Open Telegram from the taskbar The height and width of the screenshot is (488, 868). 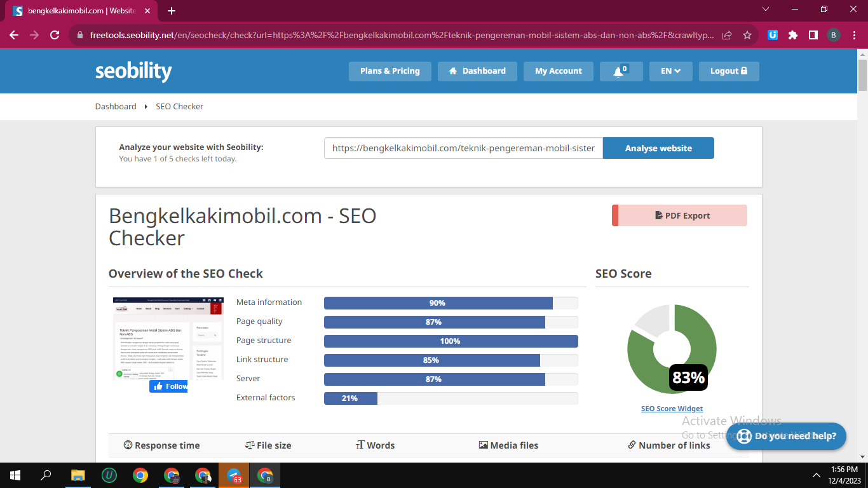pos(234,475)
